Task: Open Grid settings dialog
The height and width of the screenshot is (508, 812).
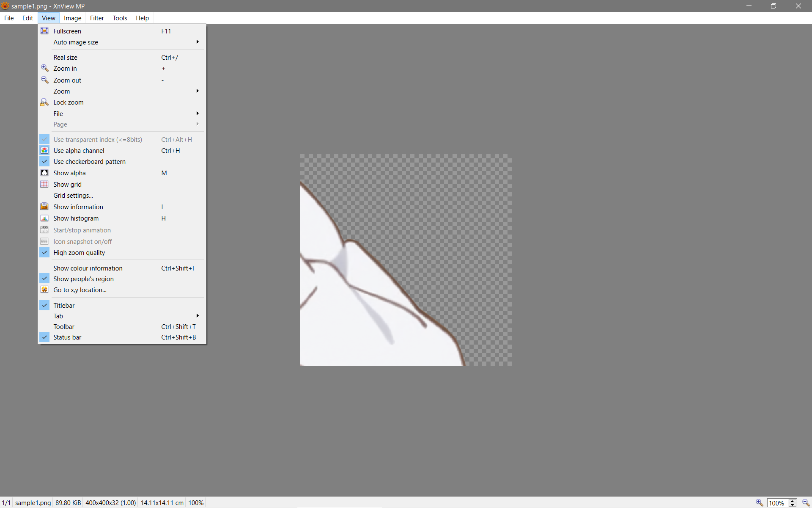Action: pyautogui.click(x=73, y=196)
